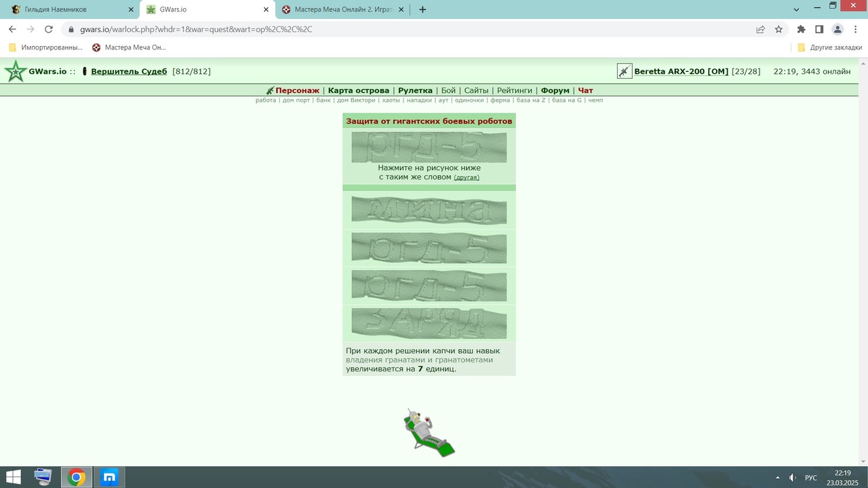Viewport: 868px width, 488px height.
Task: Click the аут submenu link
Action: pos(443,100)
